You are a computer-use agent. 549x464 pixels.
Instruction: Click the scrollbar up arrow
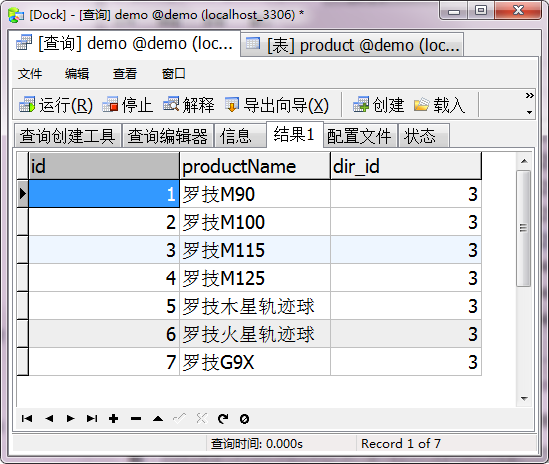click(x=524, y=161)
